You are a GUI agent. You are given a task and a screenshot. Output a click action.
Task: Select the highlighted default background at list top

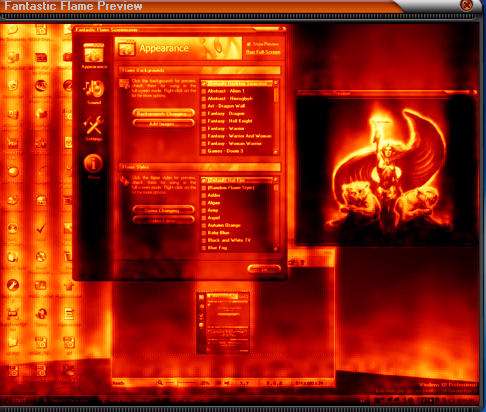coord(237,83)
